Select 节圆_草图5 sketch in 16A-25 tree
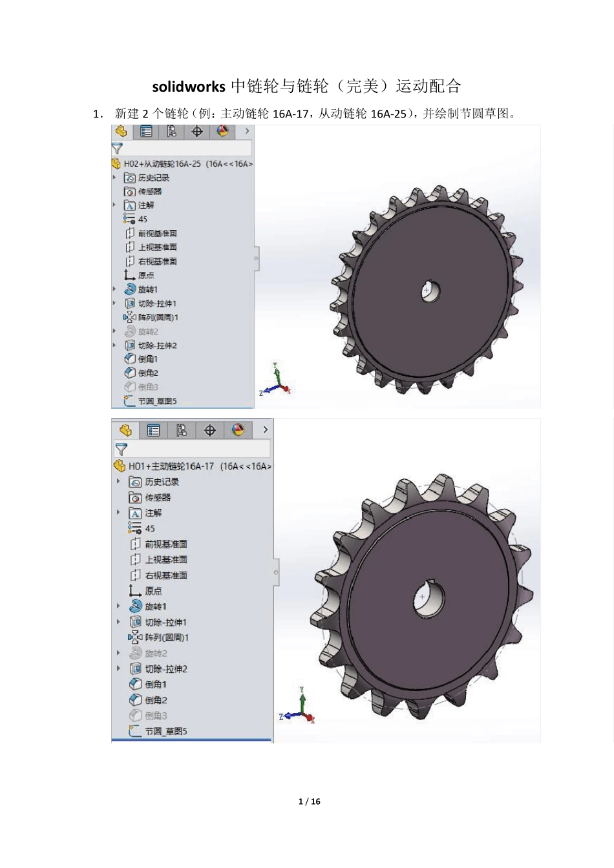Image resolution: width=614 pixels, height=868 pixels. [150, 401]
